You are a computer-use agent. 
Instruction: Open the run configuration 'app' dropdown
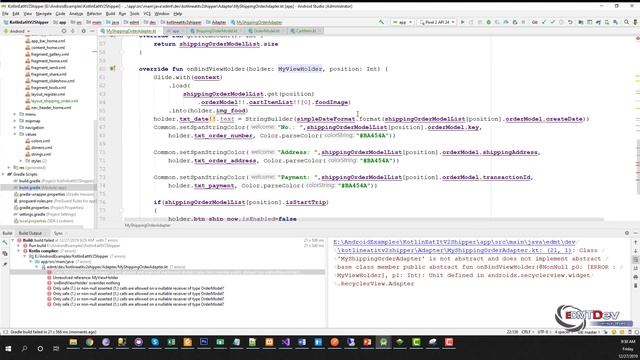[x=402, y=22]
